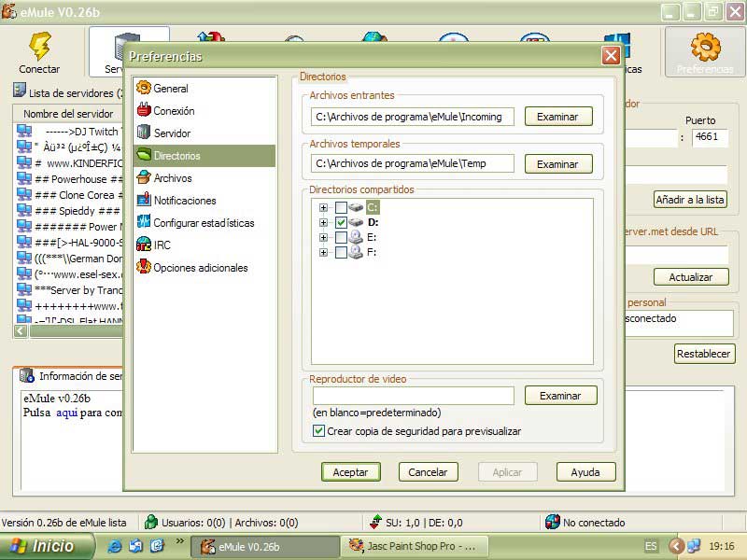
Task: Expand the C: drive tree node
Action: coord(323,207)
